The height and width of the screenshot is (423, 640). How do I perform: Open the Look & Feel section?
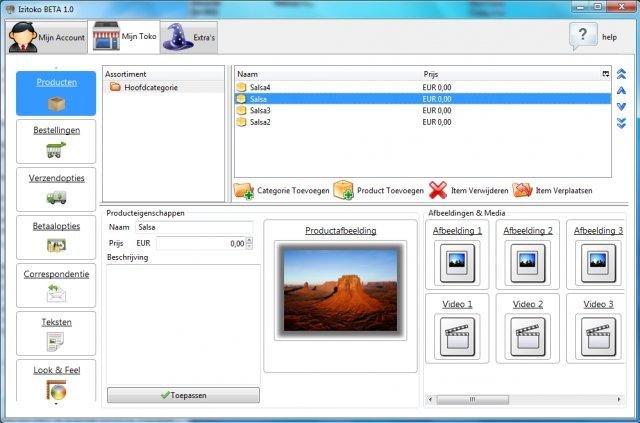[56, 381]
